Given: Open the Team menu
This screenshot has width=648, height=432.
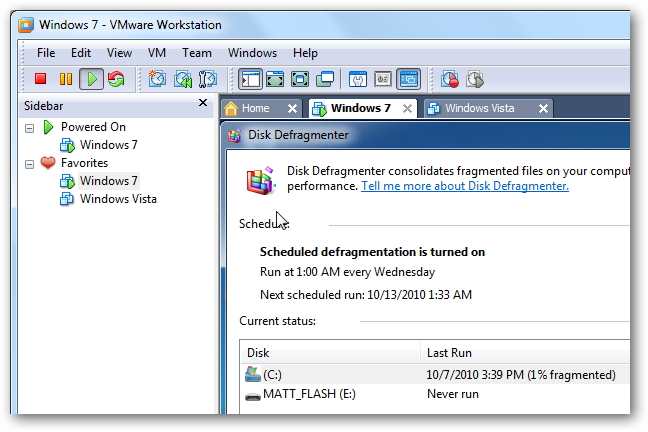Looking at the screenshot, I should point(197,53).
